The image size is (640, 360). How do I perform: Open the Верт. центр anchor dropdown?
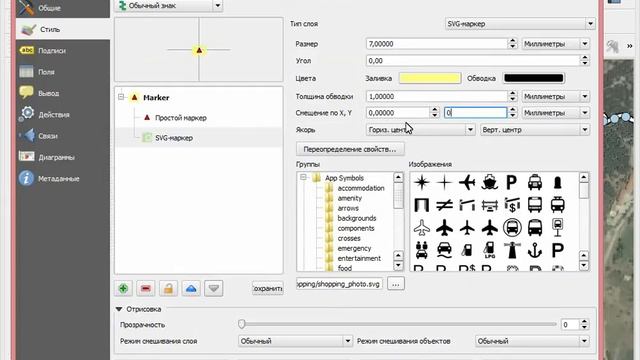point(535,130)
